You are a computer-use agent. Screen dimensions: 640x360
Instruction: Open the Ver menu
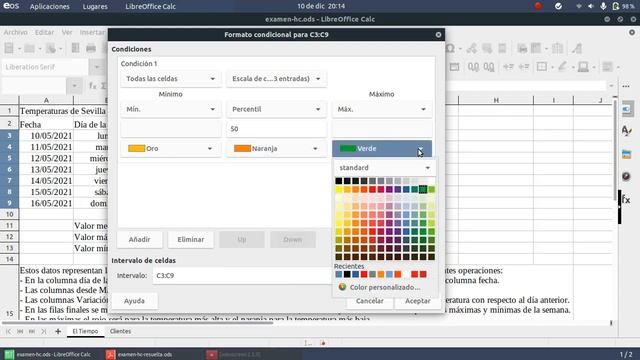pos(67,32)
